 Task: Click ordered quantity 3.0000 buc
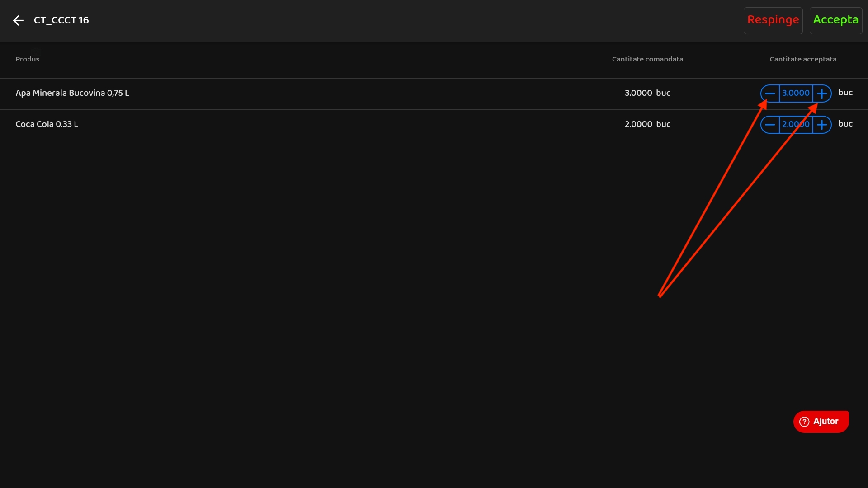tap(647, 93)
